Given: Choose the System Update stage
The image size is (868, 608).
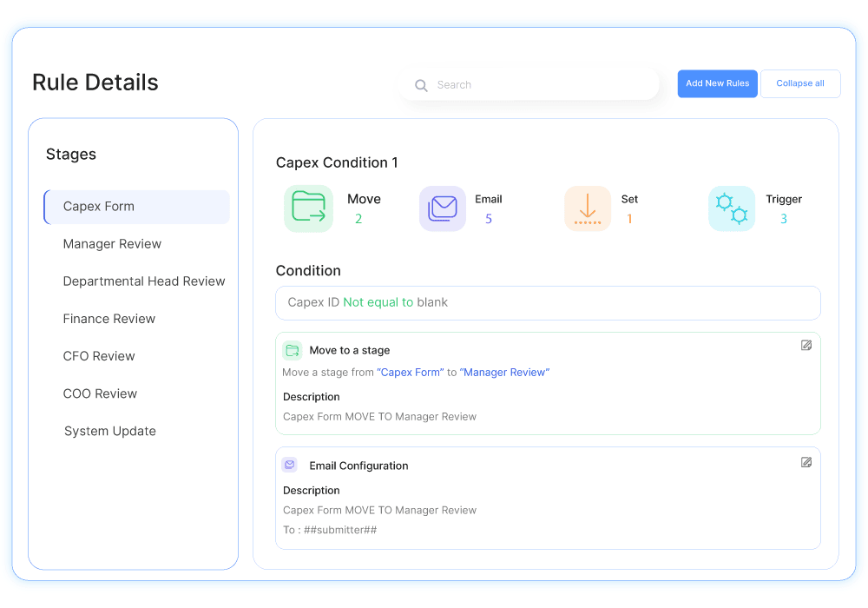Looking at the screenshot, I should point(110,431).
